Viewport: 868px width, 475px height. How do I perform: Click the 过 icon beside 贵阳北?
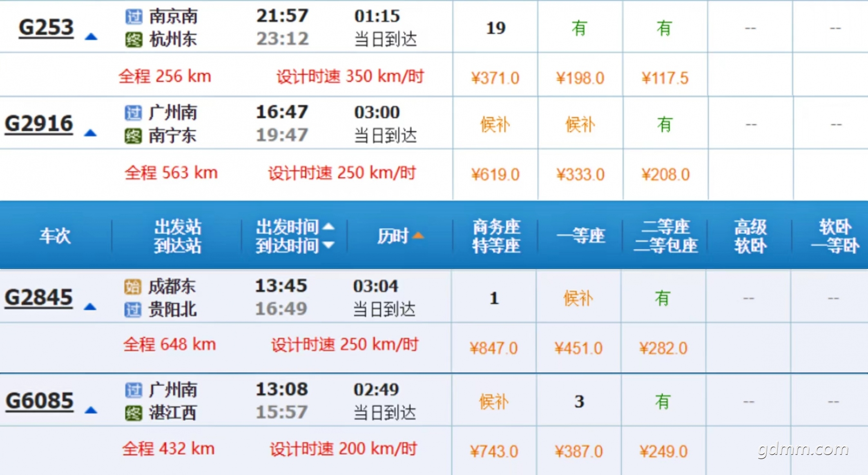point(133,310)
